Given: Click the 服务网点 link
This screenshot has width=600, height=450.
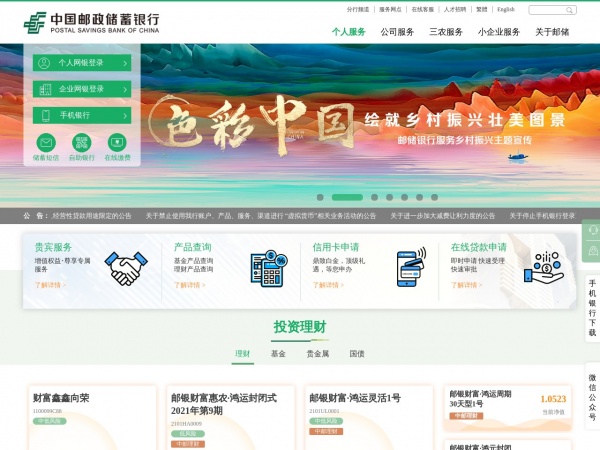Looking at the screenshot, I should [x=390, y=10].
